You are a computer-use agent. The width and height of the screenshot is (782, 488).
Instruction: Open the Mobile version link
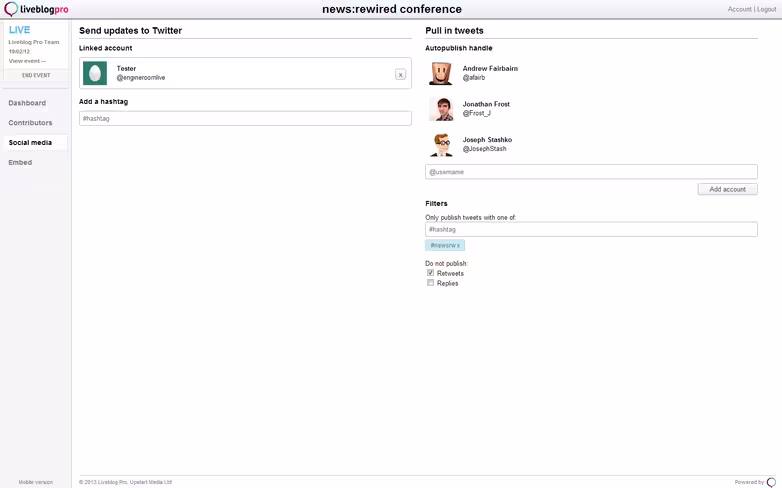tap(35, 482)
